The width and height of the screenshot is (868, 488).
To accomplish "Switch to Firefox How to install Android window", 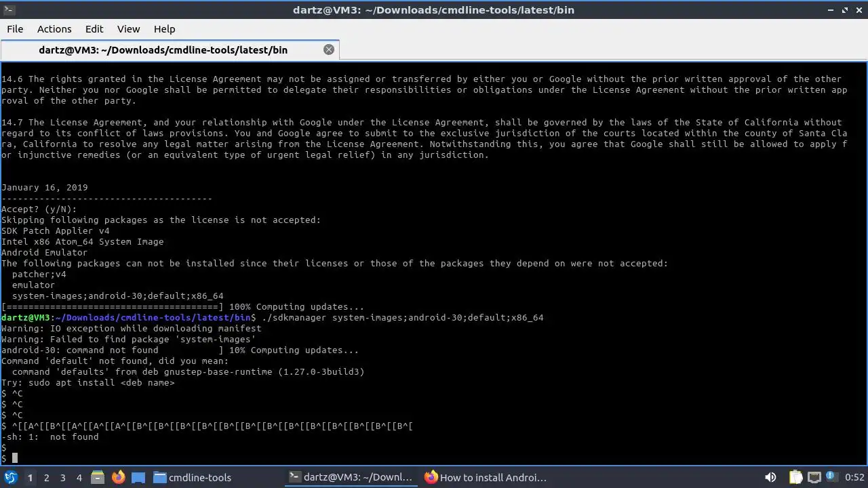I will coord(487,477).
